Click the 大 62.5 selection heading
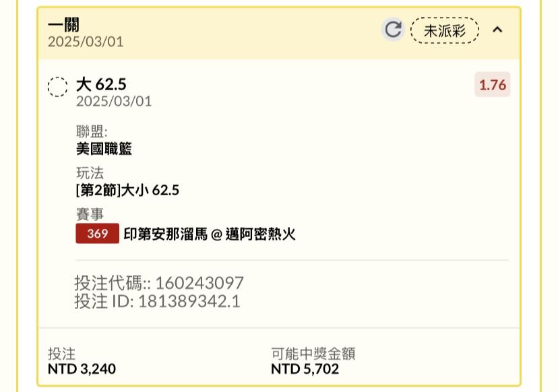558x392 pixels. pos(101,84)
